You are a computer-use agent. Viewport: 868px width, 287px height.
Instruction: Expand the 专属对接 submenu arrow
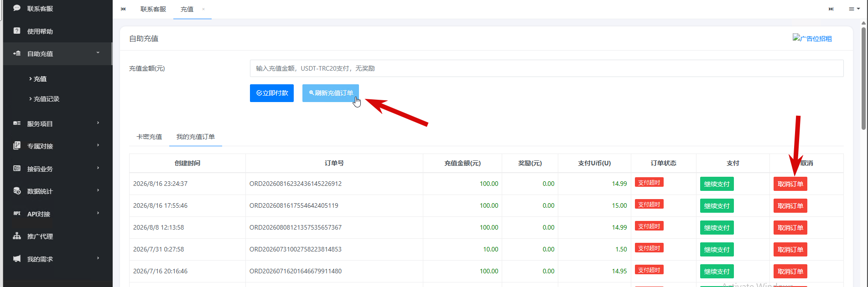click(98, 145)
